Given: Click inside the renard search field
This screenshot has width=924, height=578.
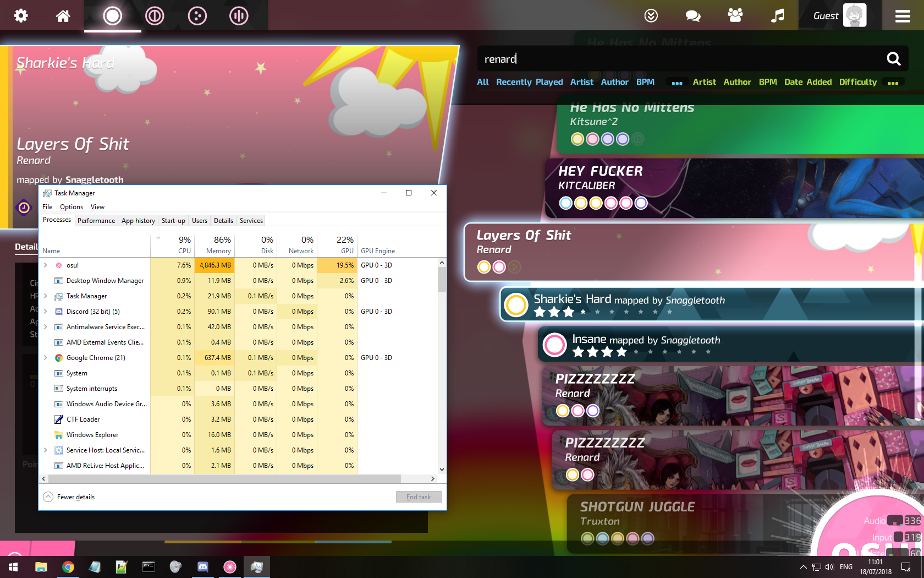Looking at the screenshot, I should click(x=605, y=58).
